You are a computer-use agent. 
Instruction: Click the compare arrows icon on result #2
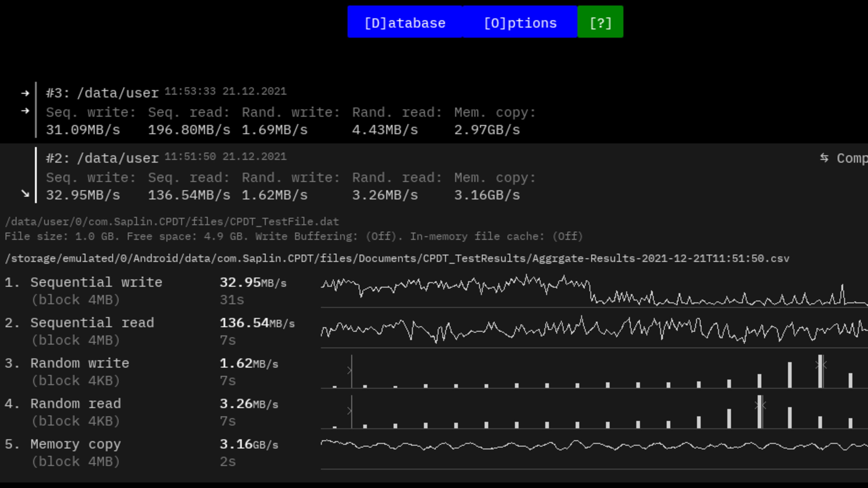pos(824,158)
